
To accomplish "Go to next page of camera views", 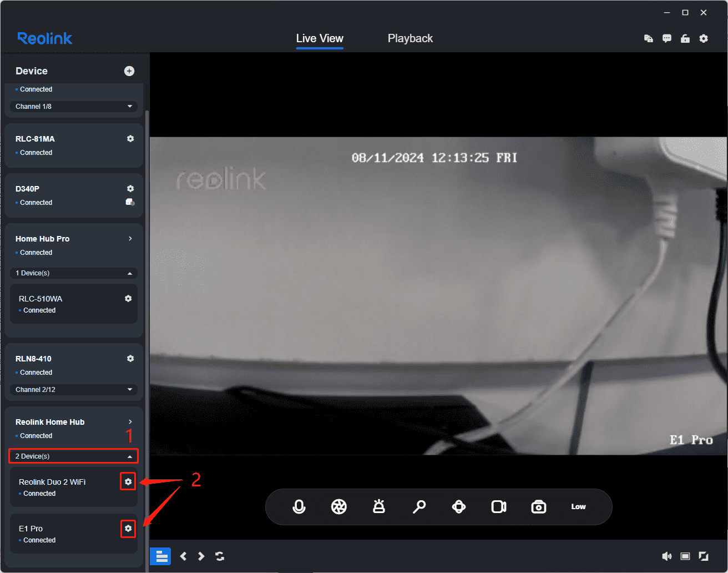I will (201, 556).
